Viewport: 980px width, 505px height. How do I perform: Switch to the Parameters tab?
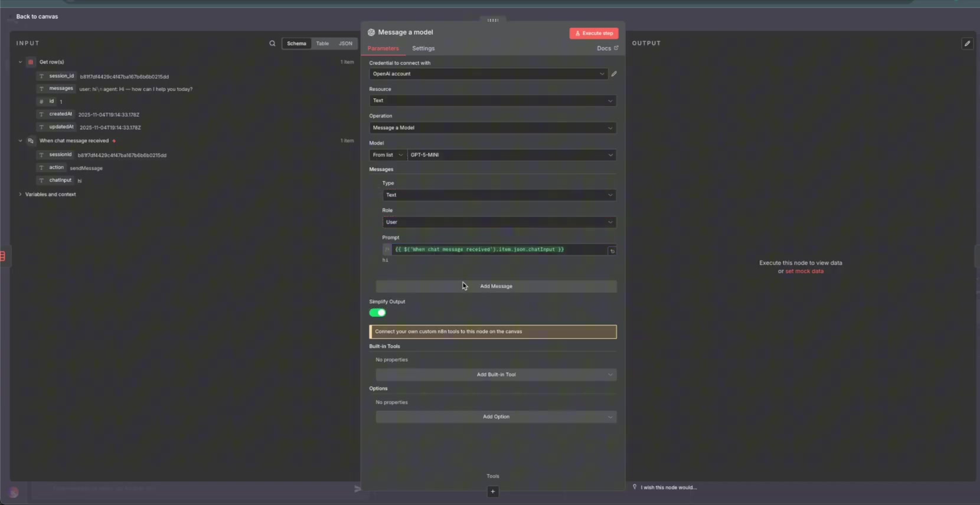click(383, 48)
